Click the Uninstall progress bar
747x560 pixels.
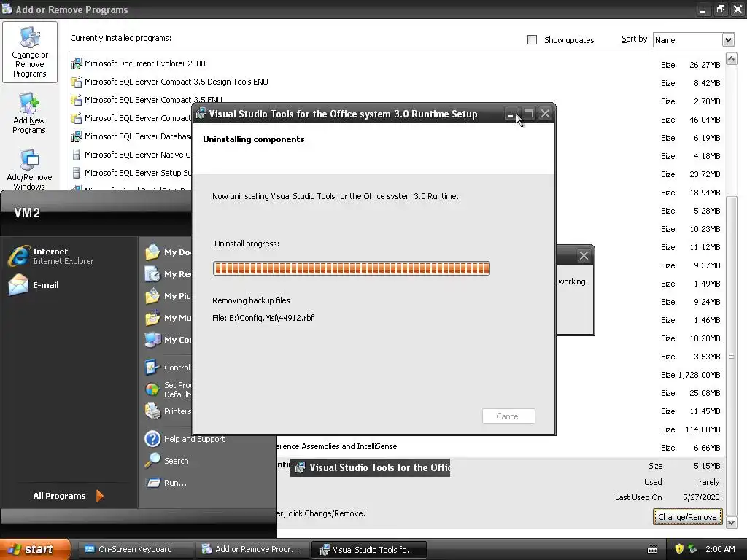[x=352, y=268]
